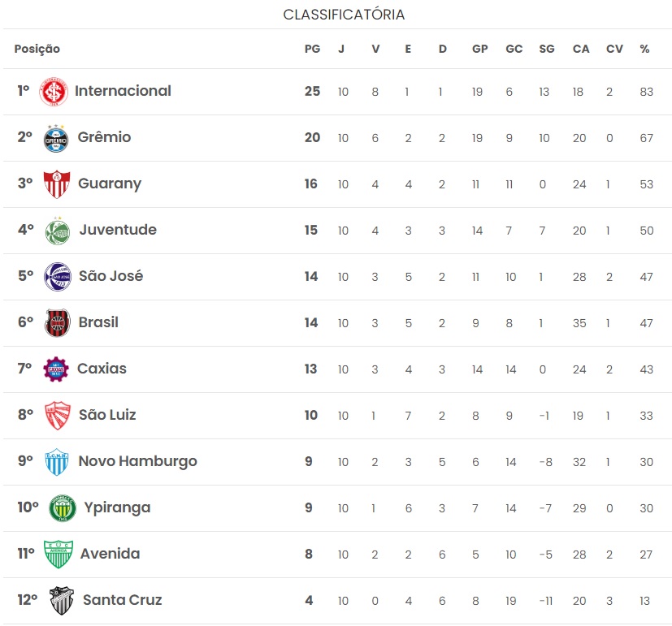
Task: Click the Santa Cruz black and white crest
Action: (62, 600)
